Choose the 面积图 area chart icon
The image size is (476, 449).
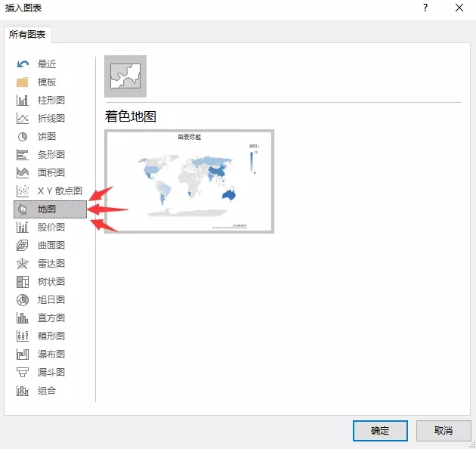point(23,173)
